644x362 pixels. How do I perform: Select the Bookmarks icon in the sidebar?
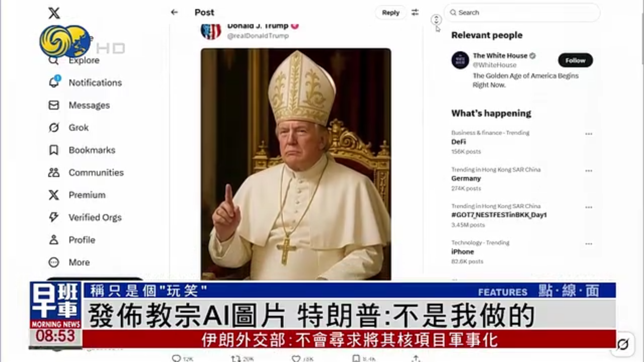[54, 150]
